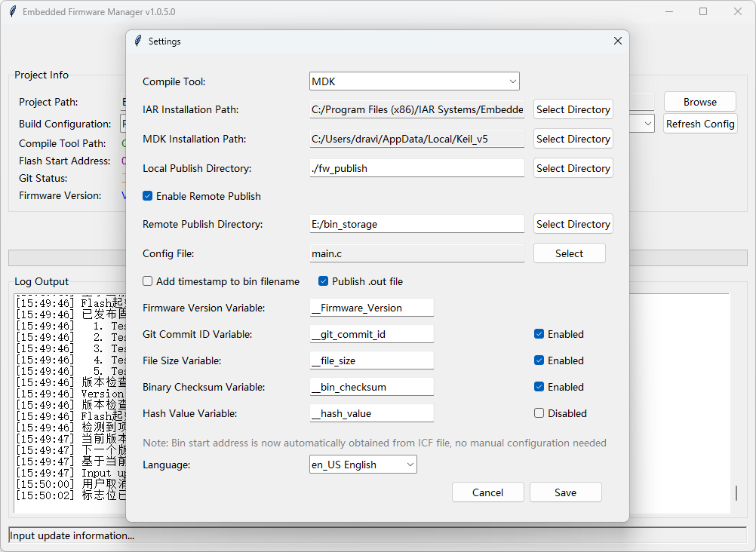
Task: Toggle Enable Remote Publish checkbox
Action: pos(148,196)
